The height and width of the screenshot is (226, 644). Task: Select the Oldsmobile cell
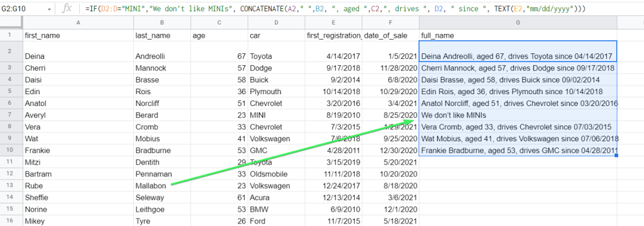(x=277, y=174)
